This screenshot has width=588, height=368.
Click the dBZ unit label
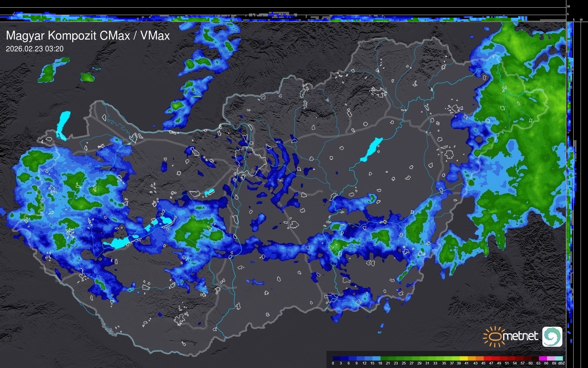click(561, 363)
